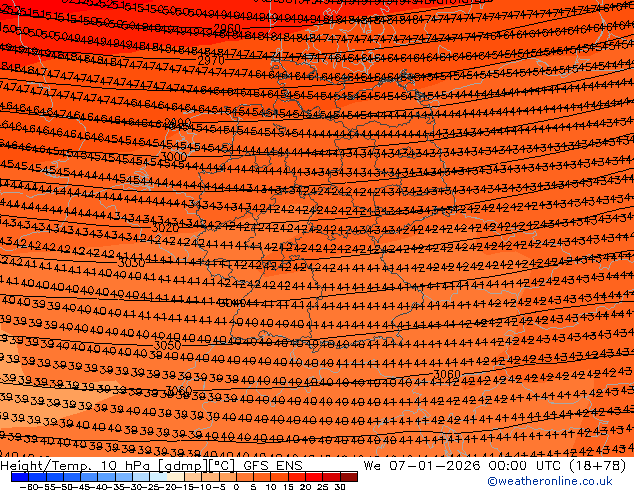Click the '(18+78)' forecast run text
Viewport: 634px width, 490px height.
[x=598, y=466]
